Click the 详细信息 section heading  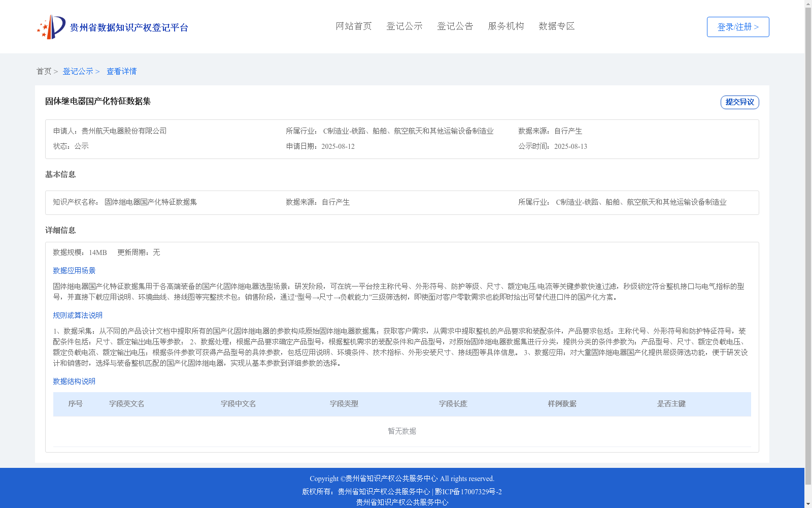tap(60, 231)
